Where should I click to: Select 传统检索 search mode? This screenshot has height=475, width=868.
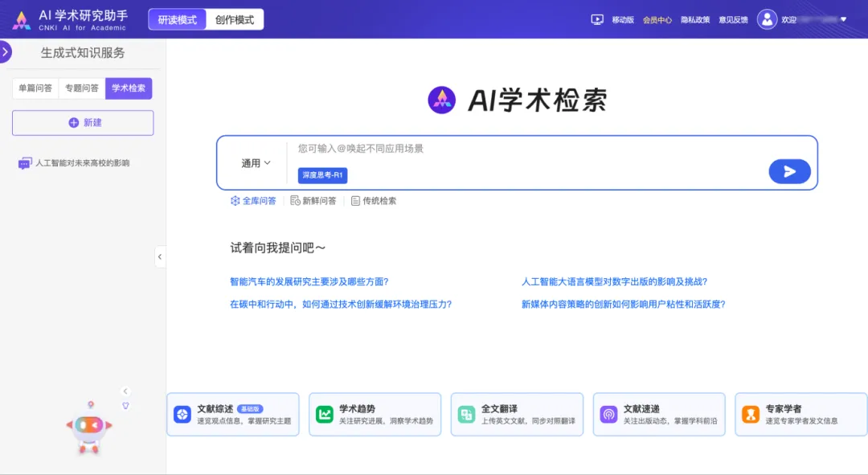click(374, 201)
